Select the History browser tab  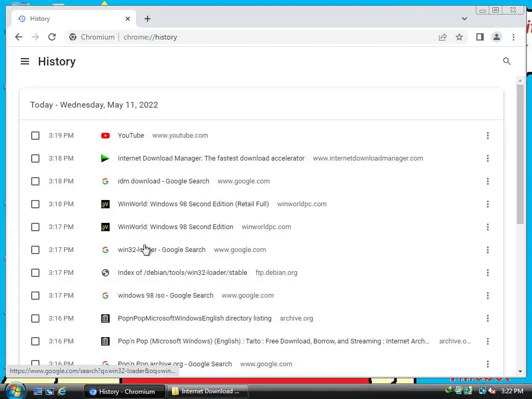pyautogui.click(x=74, y=19)
